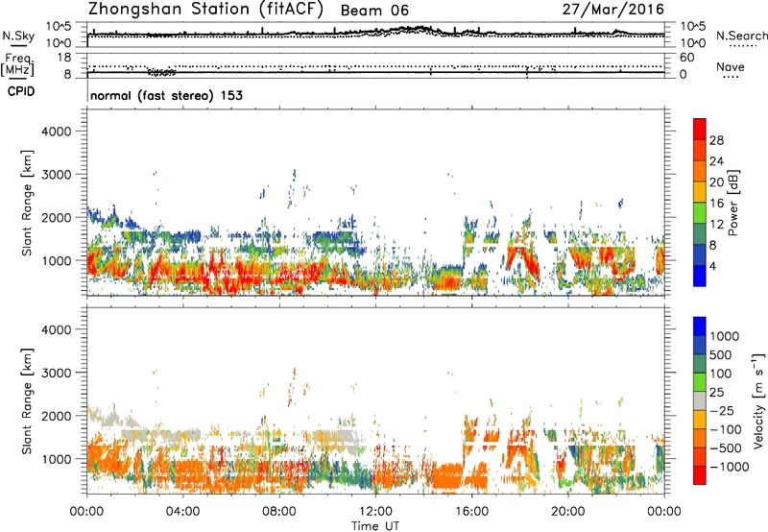
Task: Click the '04:00' time axis tick label
Action: [x=182, y=512]
